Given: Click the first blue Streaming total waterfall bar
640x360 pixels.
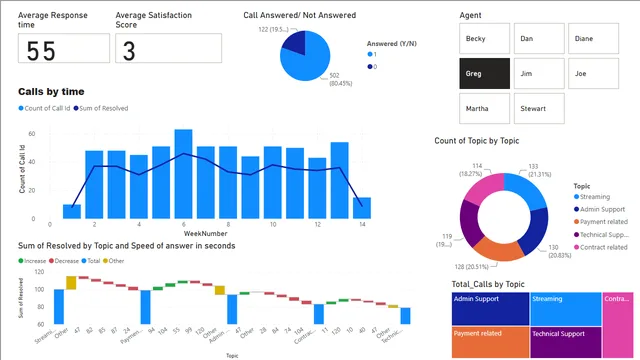Looking at the screenshot, I should (59, 307).
